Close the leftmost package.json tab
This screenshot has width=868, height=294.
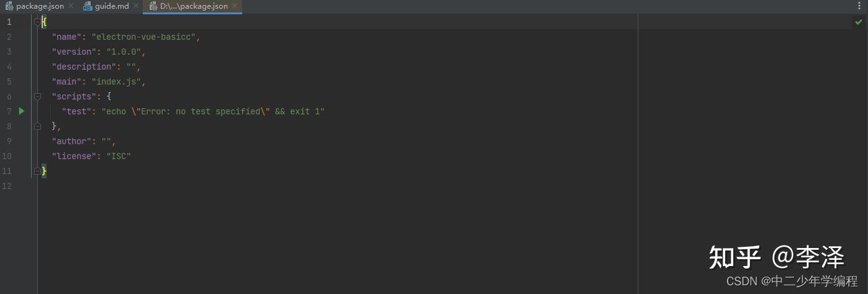click(70, 6)
